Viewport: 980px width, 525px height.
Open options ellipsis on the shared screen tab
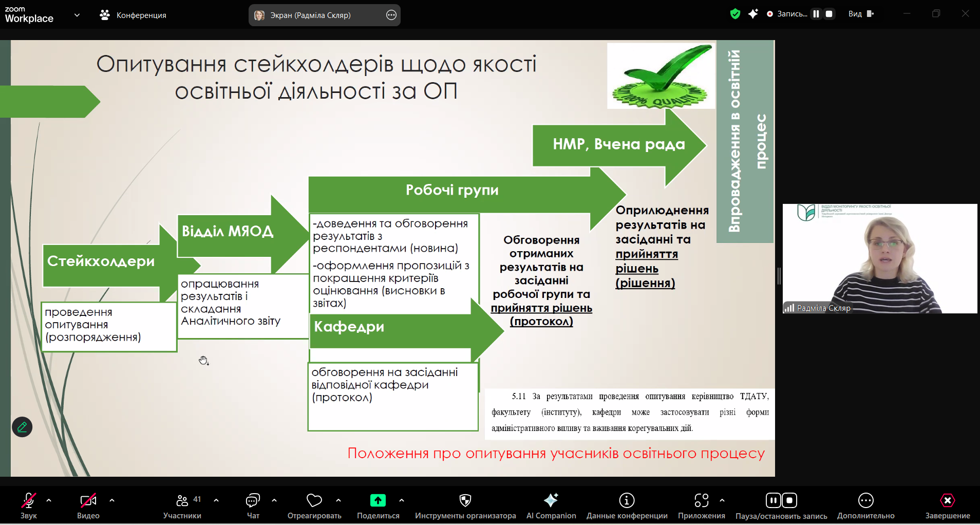click(x=391, y=15)
